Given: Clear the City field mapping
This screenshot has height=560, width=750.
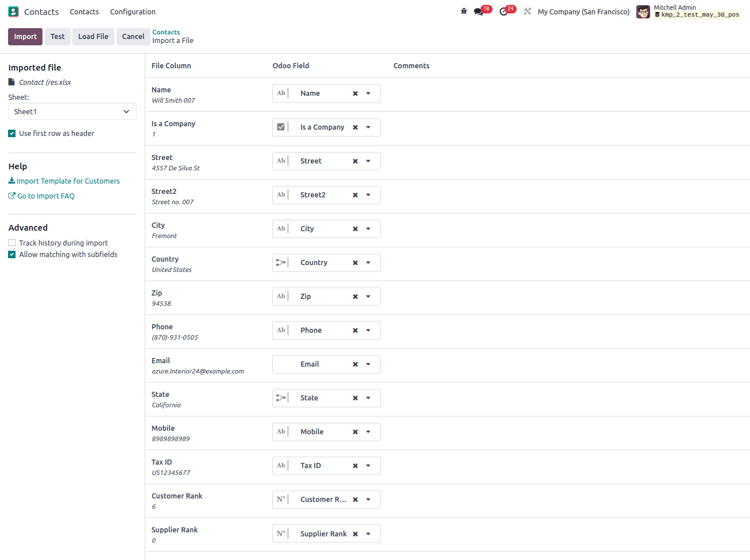Looking at the screenshot, I should point(355,229).
